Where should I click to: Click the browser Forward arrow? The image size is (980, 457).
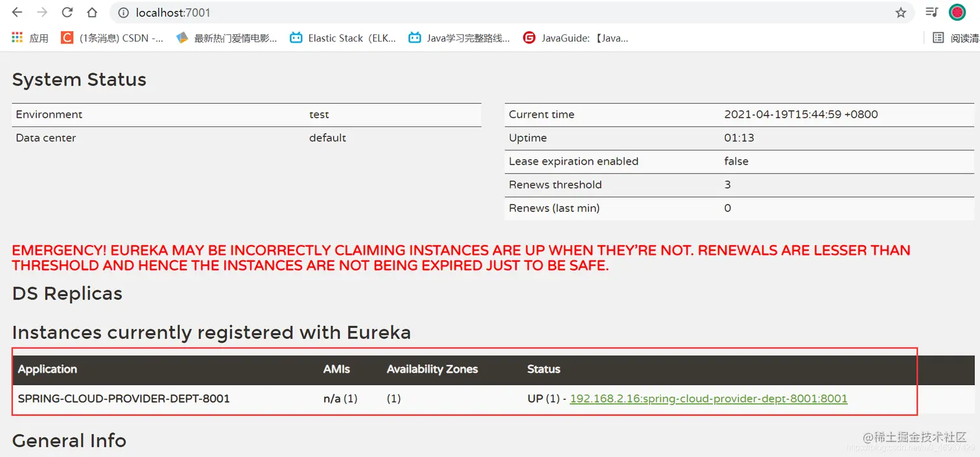tap(42, 12)
